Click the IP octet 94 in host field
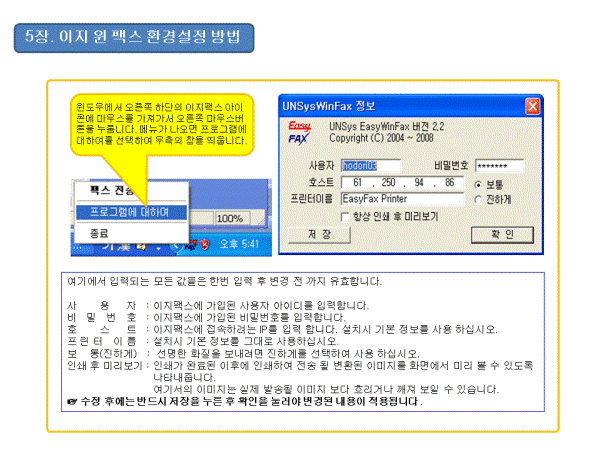 [x=419, y=183]
